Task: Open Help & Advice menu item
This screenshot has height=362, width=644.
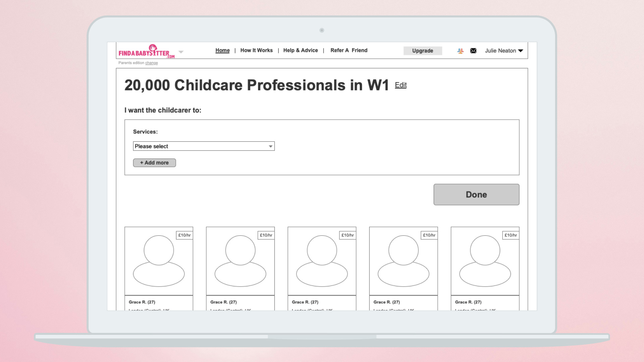Action: pos(300,50)
